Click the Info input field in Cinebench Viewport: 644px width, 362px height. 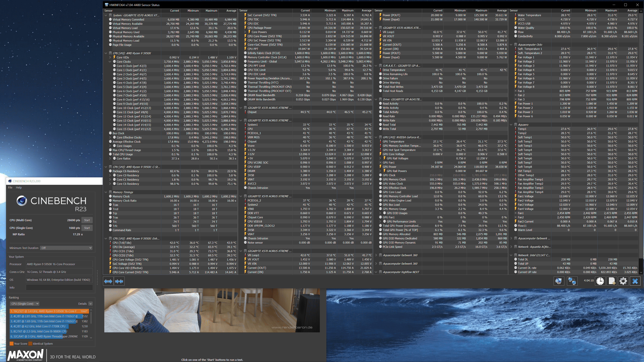pos(59,288)
